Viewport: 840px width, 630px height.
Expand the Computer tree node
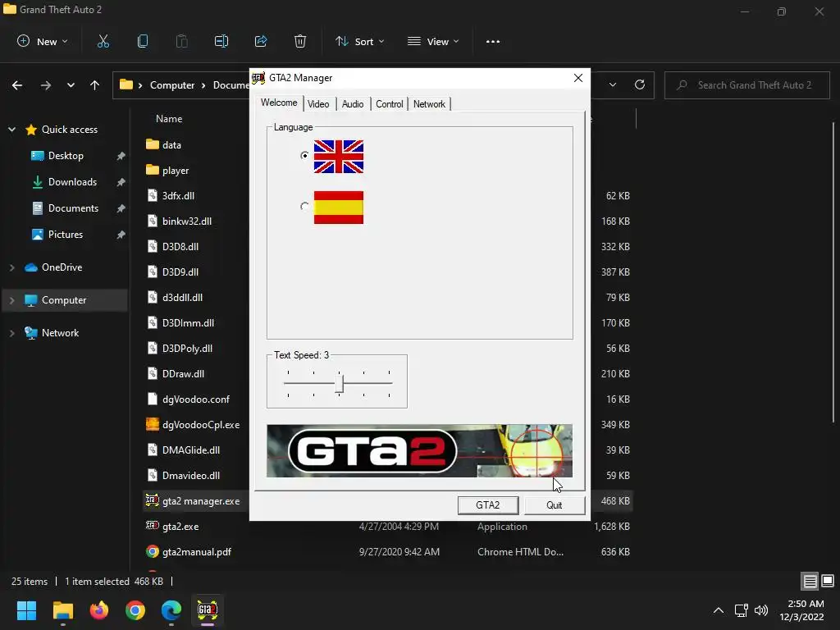[11, 300]
